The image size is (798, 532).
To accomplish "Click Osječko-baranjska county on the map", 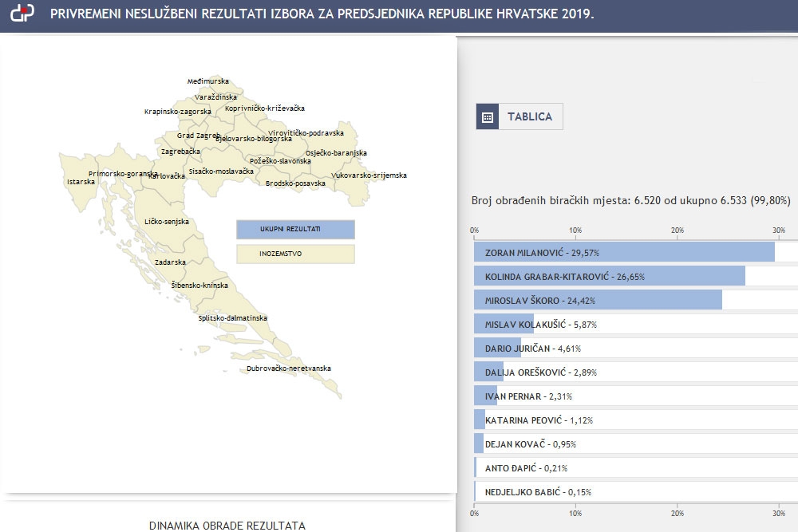I will (336, 152).
